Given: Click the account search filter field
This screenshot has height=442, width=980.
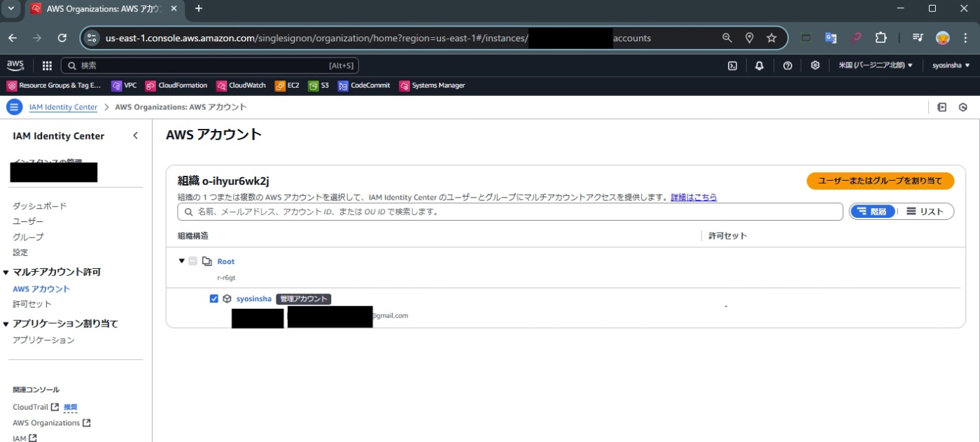Looking at the screenshot, I should [x=510, y=212].
